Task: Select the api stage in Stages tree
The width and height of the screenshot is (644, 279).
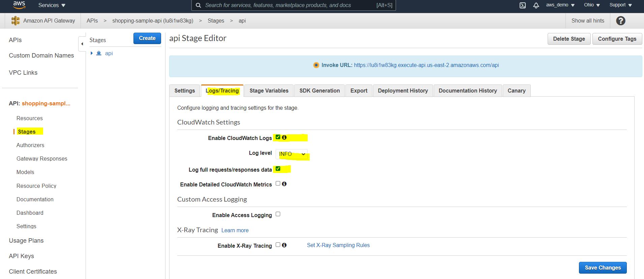Action: [x=109, y=53]
